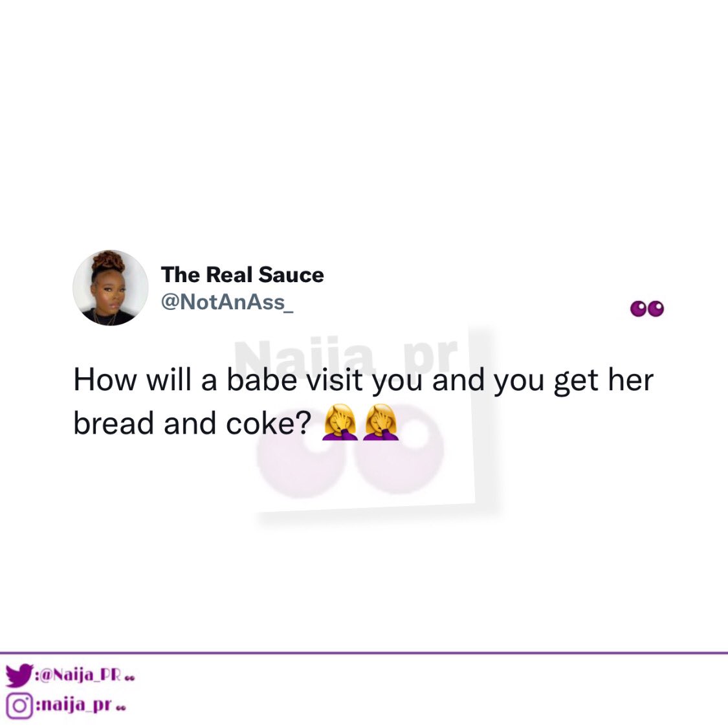Open the @NotAnAss_ handle

227,302
